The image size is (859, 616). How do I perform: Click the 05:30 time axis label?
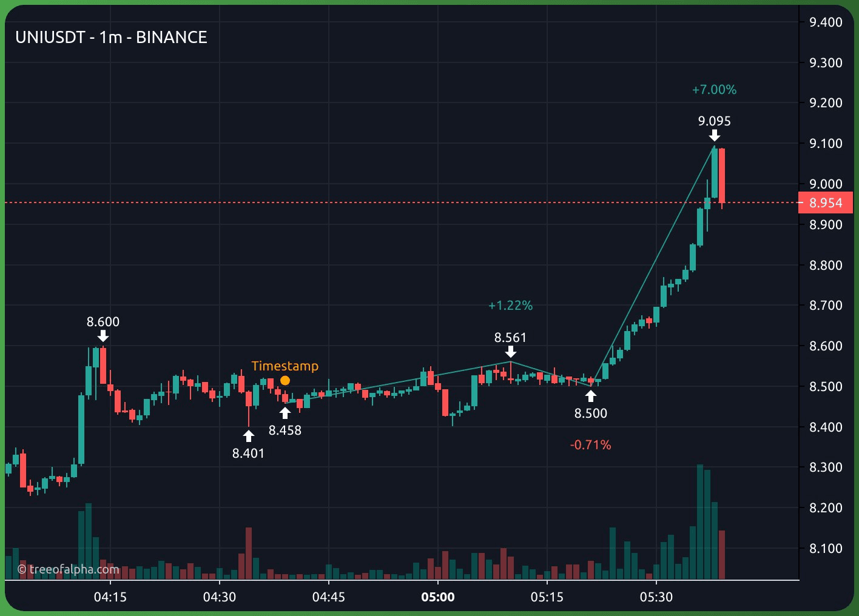pos(656,597)
